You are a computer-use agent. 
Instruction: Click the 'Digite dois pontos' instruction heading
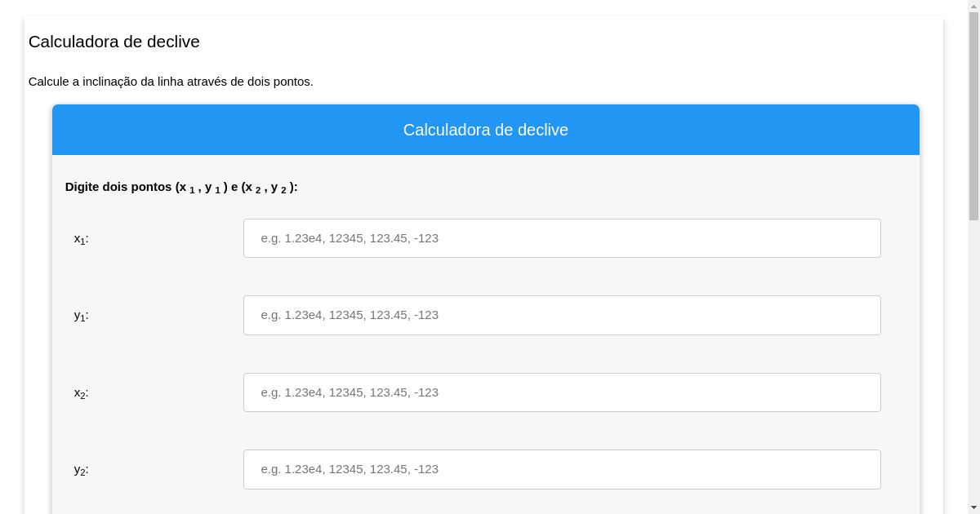coord(181,187)
